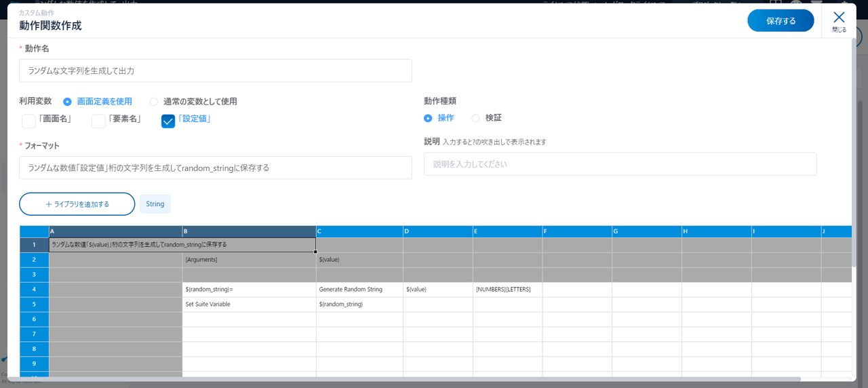Close the 動作関数作成 dialog

(839, 20)
